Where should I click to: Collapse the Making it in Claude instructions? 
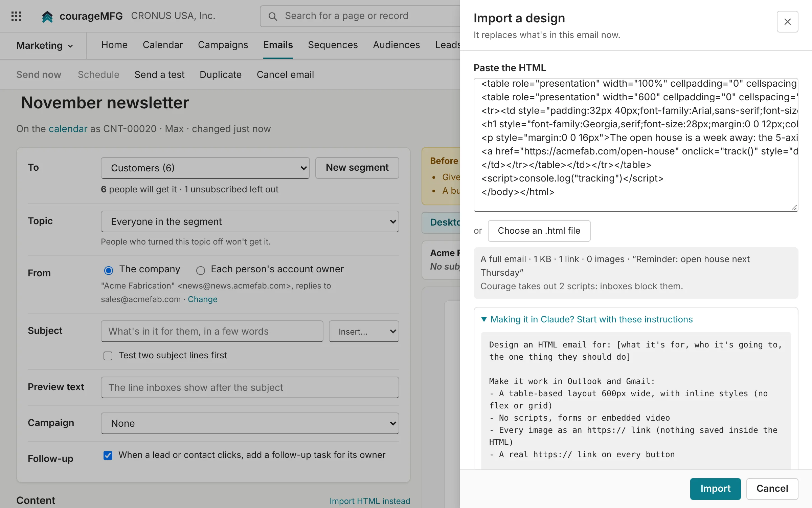click(x=587, y=319)
